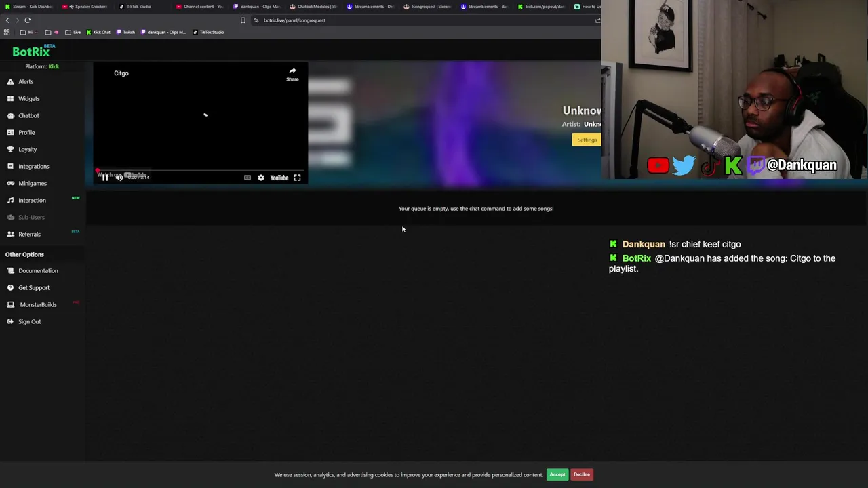Switch to first TikTok Studio tab

[x=135, y=7]
